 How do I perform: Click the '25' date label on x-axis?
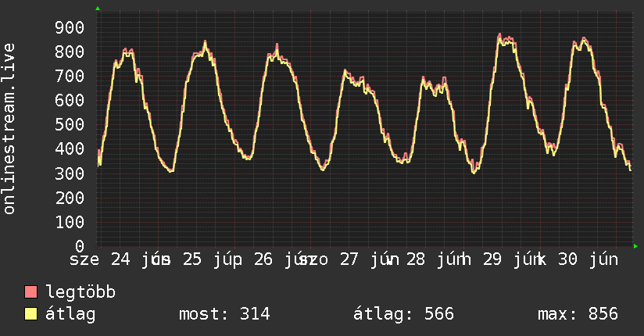pos(192,259)
